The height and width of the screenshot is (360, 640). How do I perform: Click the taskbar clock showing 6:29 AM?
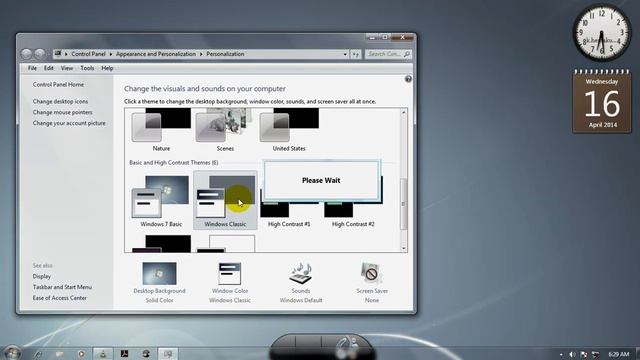618,354
